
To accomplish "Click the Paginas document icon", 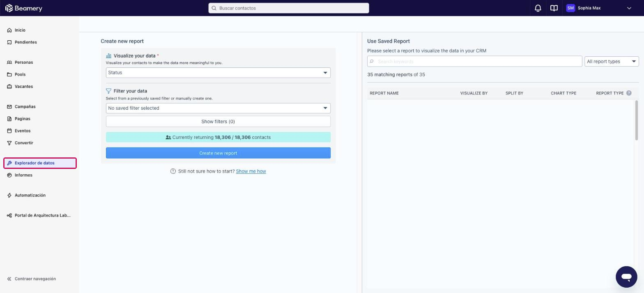I will 9,119.
